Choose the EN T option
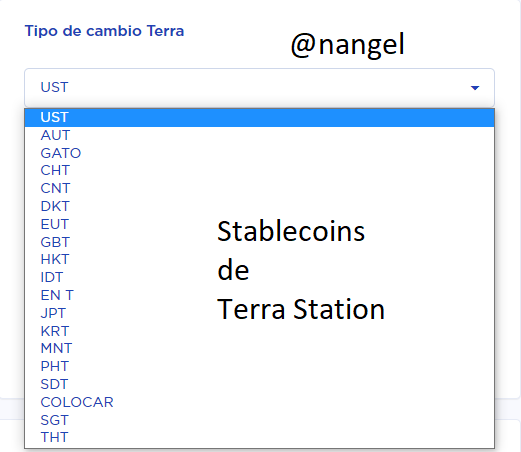 [x=259, y=295]
